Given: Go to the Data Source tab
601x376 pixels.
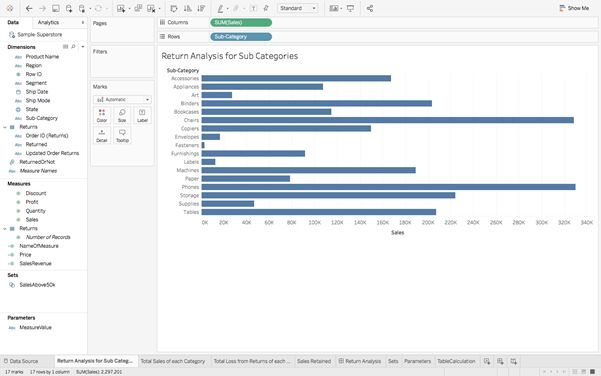Looking at the screenshot, I should (x=21, y=361).
